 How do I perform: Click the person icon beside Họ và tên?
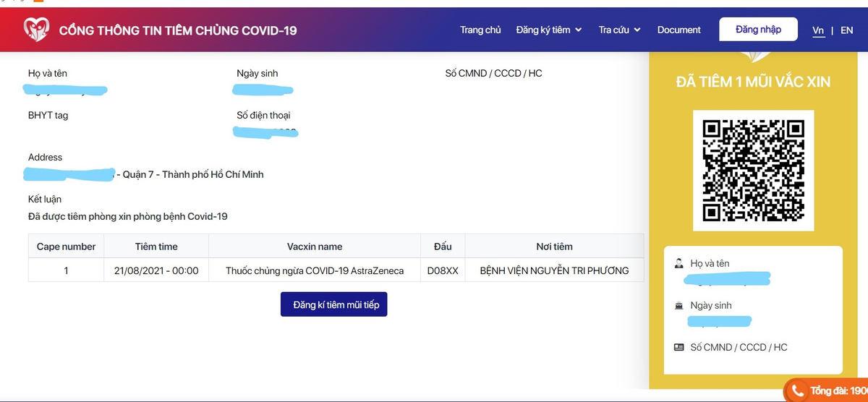click(x=678, y=264)
